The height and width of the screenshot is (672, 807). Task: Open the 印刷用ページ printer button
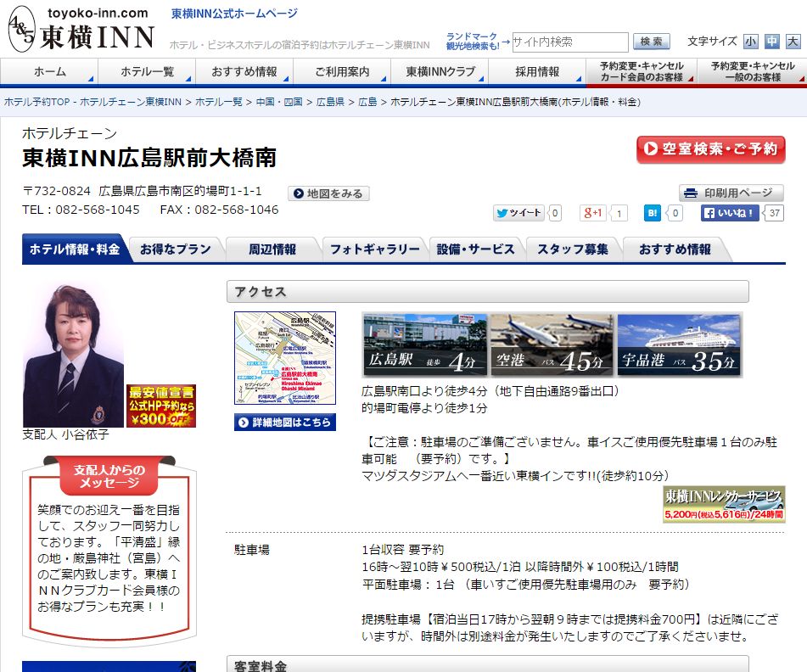tap(731, 193)
